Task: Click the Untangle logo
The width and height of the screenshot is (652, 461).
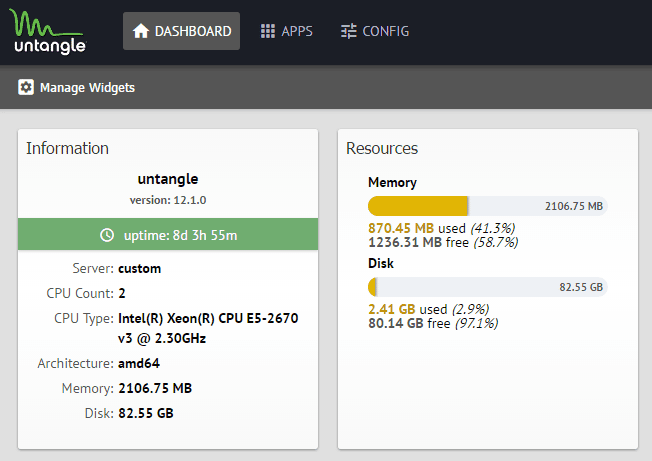Action: pyautogui.click(x=49, y=31)
